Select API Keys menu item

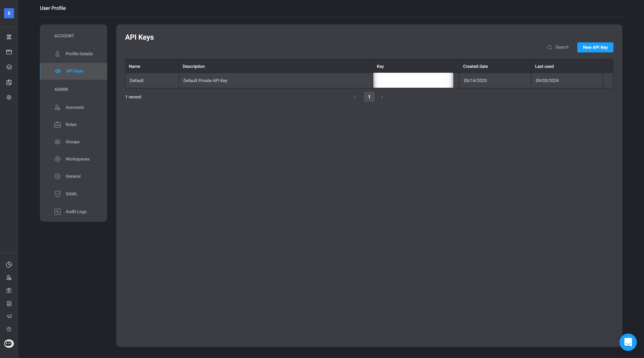pyautogui.click(x=74, y=71)
